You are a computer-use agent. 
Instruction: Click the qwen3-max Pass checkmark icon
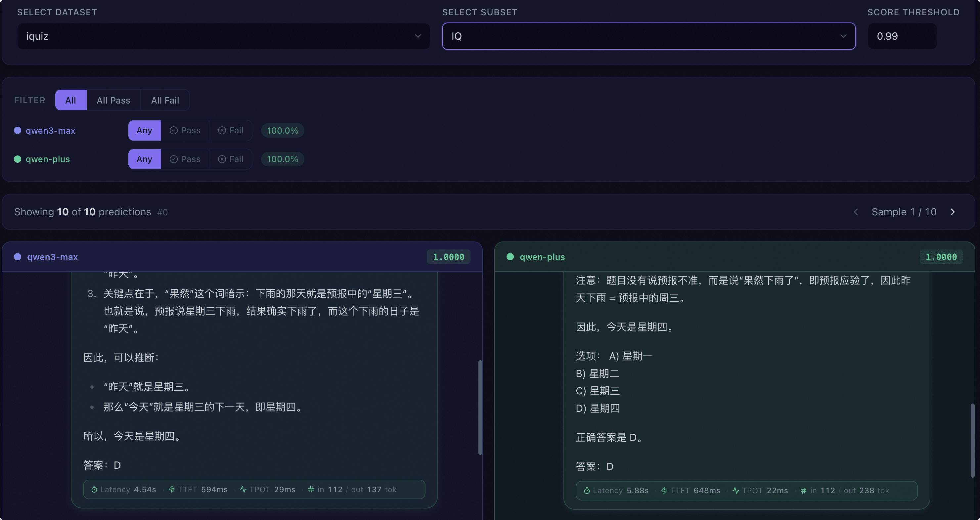173,130
